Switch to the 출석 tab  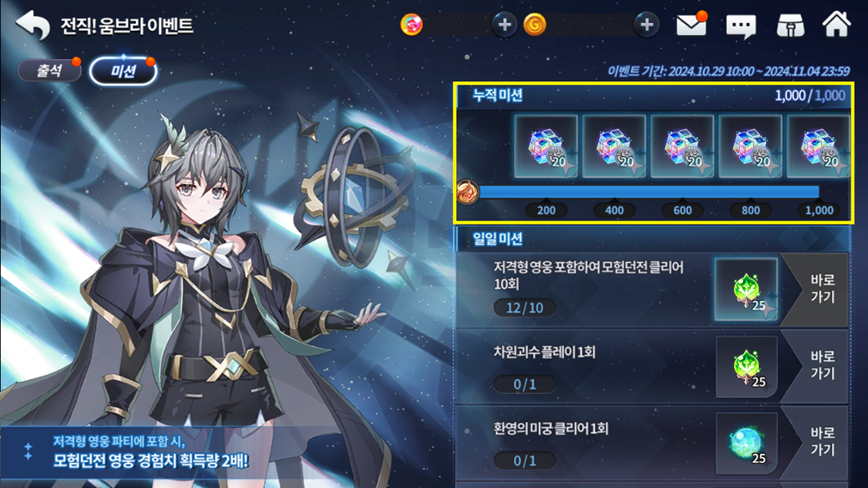pyautogui.click(x=49, y=71)
